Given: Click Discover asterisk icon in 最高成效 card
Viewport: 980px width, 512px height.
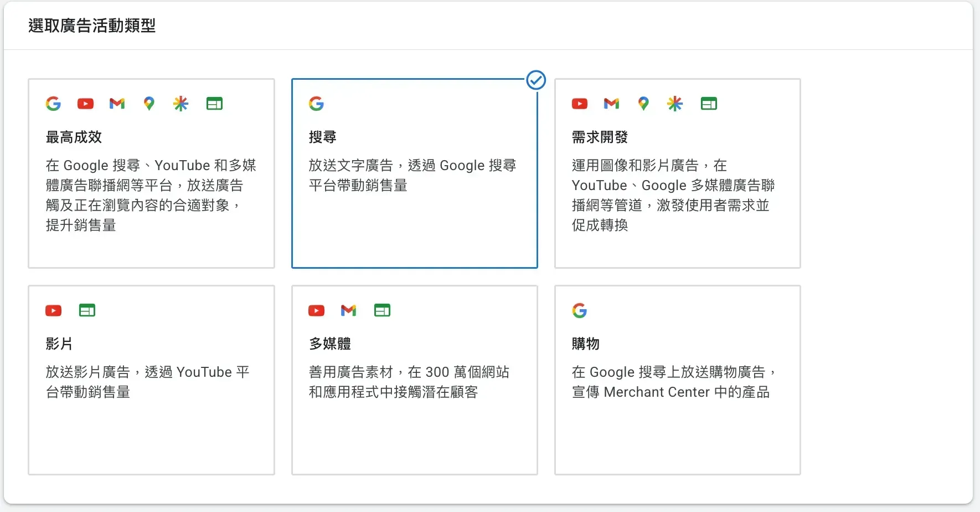Looking at the screenshot, I should click(x=180, y=104).
